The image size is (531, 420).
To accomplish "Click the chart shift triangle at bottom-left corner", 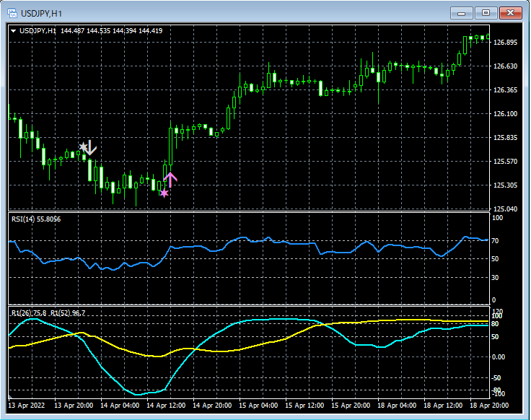I will tap(11, 396).
